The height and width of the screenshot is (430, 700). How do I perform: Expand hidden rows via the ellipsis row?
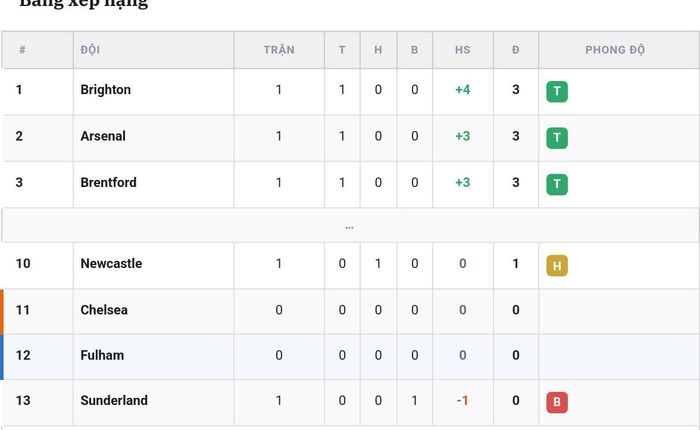350,226
